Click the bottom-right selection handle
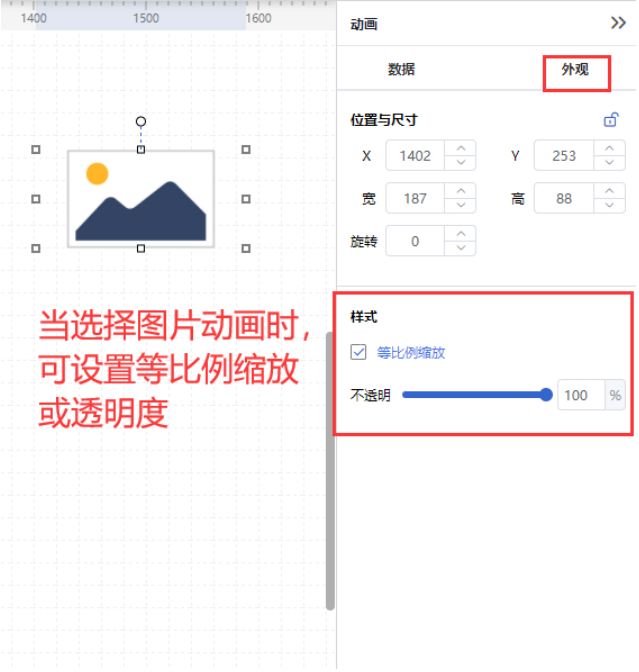639x672 pixels. [x=246, y=248]
